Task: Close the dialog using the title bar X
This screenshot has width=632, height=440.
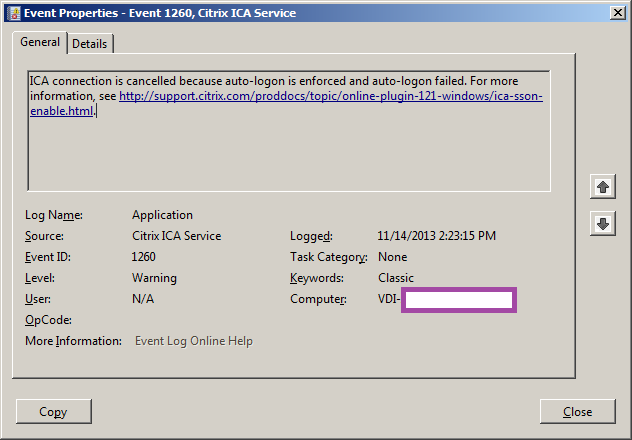Action: tap(616, 13)
